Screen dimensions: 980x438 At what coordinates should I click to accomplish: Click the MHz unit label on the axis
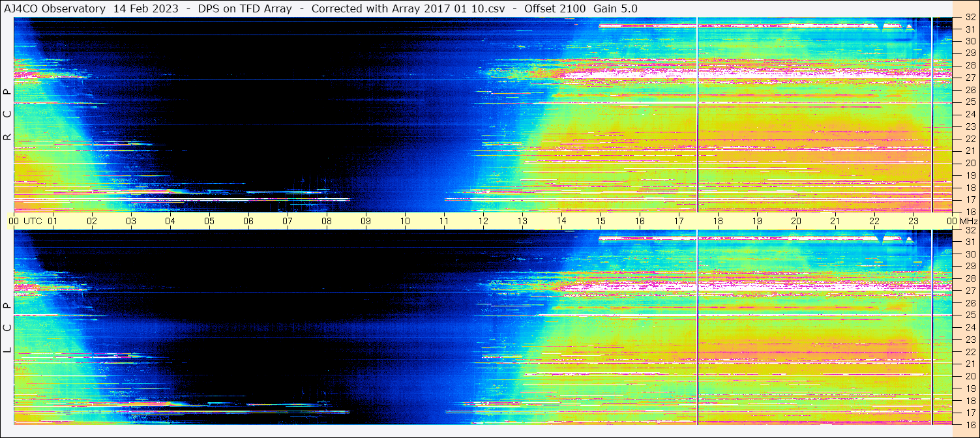click(x=969, y=221)
